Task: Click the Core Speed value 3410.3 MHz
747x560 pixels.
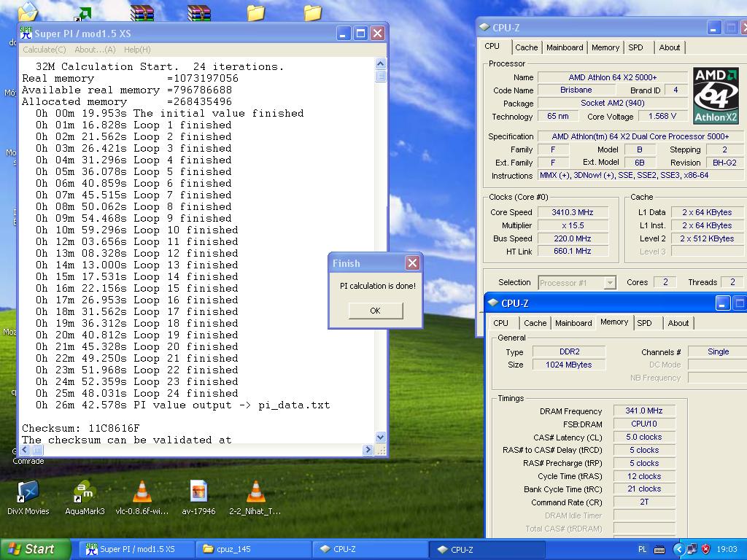Action: click(573, 212)
